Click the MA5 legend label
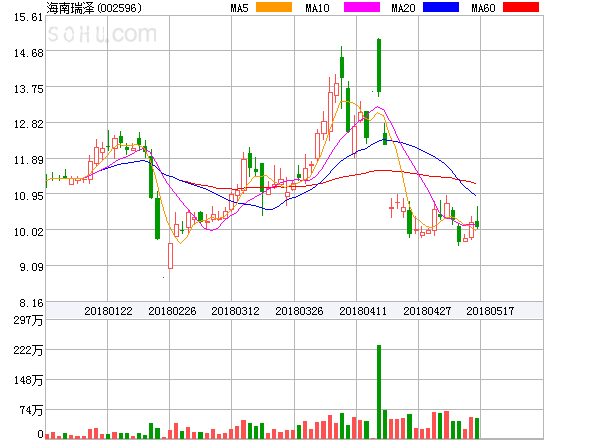The height and width of the screenshot is (440, 600). tap(239, 8)
